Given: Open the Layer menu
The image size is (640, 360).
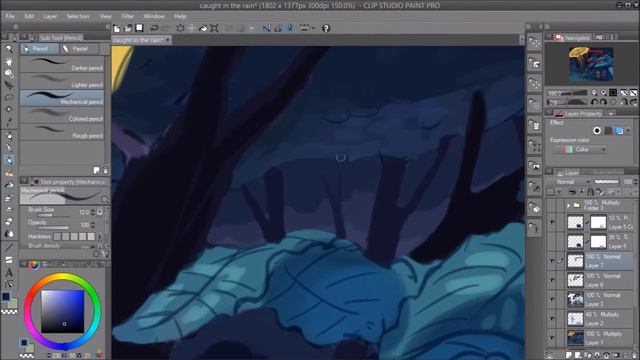Looking at the screenshot, I should [50, 16].
